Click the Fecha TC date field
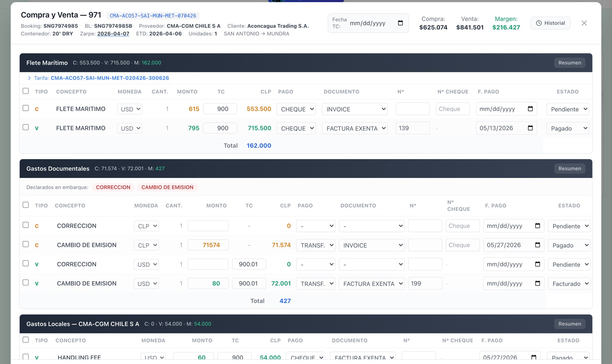 click(377, 23)
